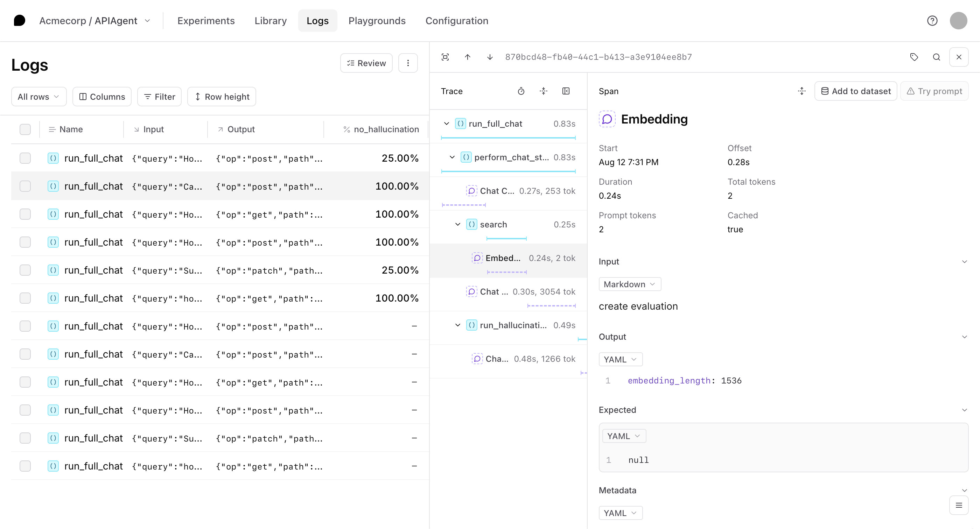Click the search icon in trace header
This screenshot has width=980, height=529.
[936, 57]
